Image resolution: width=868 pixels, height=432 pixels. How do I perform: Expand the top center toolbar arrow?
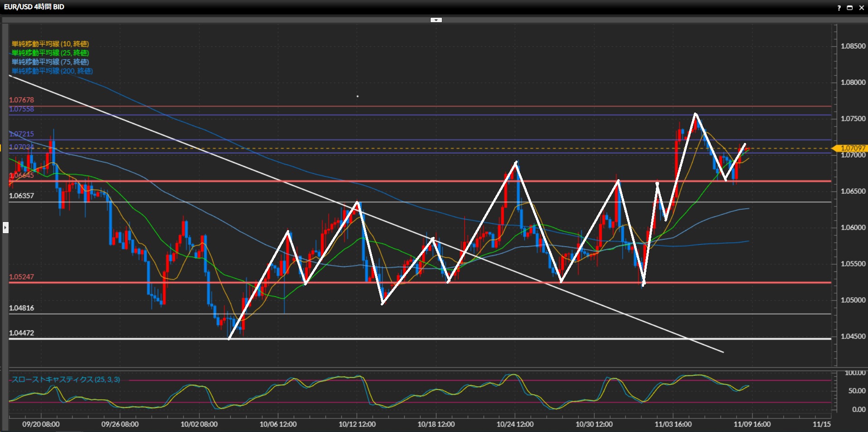pos(436,20)
